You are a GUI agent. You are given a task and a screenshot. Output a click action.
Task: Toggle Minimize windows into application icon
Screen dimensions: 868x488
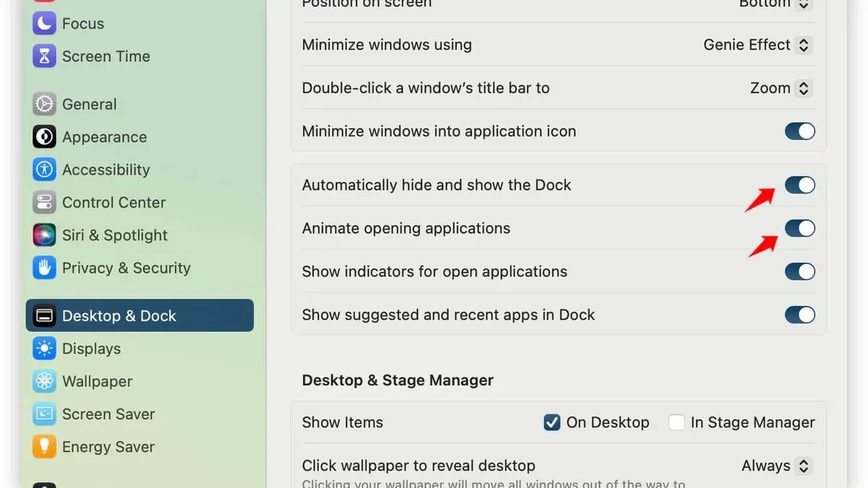click(x=800, y=132)
